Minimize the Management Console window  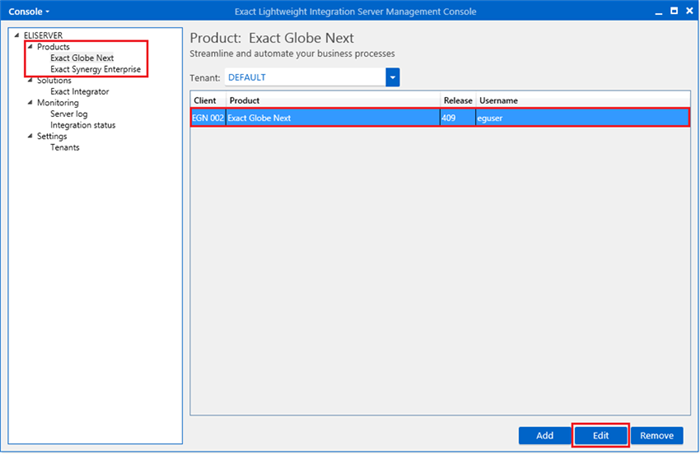click(659, 12)
